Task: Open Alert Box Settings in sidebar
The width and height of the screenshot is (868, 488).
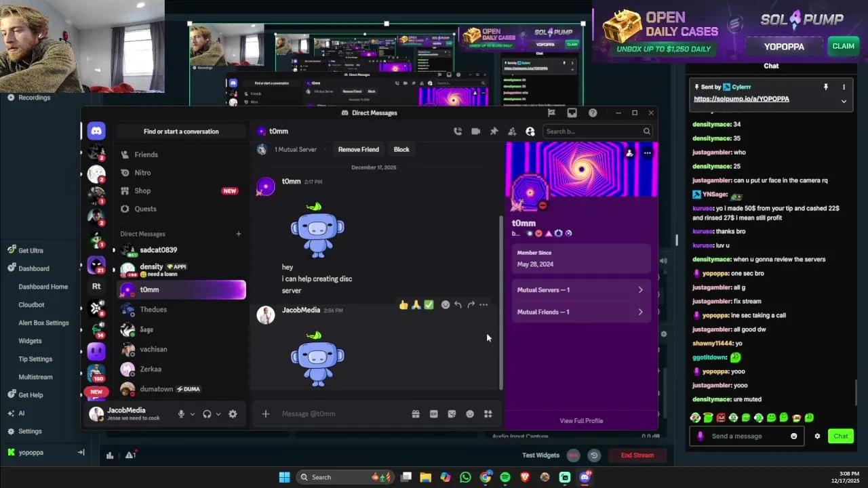Action: click(43, 323)
